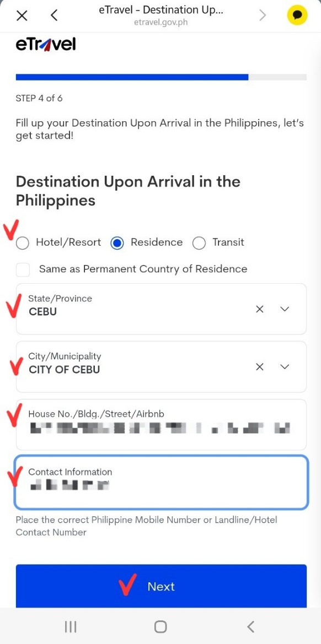
Task: Tap the Android home button
Action: tap(160, 626)
